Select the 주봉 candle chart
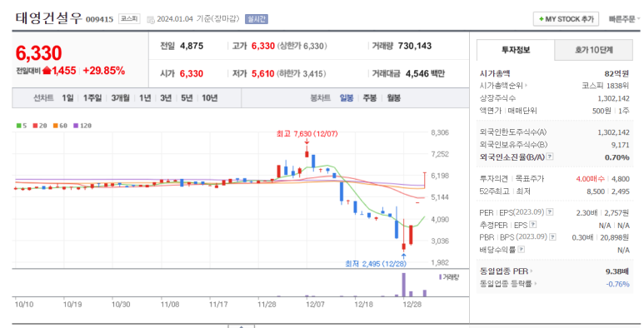 click(370, 98)
